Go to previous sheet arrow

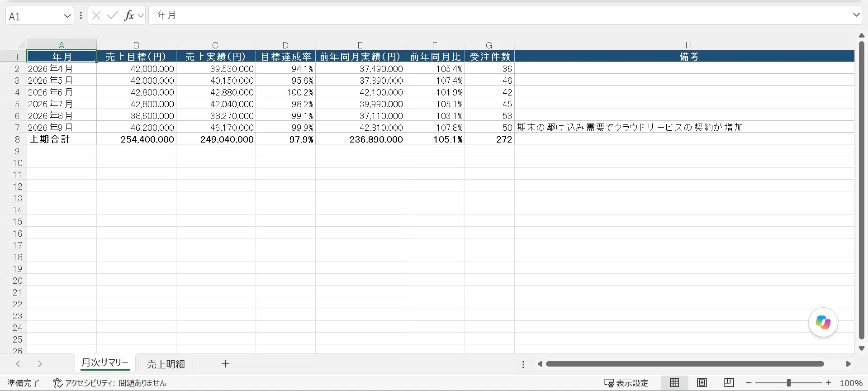tap(18, 364)
